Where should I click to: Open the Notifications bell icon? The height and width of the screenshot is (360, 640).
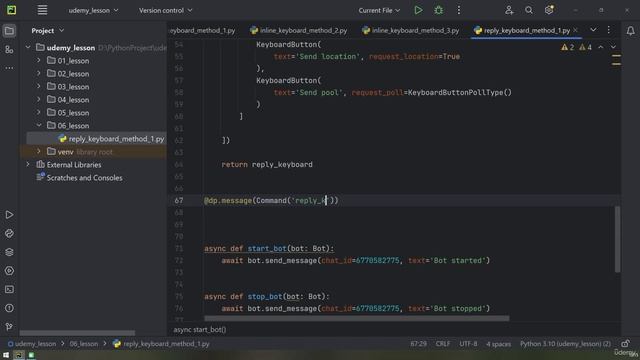(630, 31)
